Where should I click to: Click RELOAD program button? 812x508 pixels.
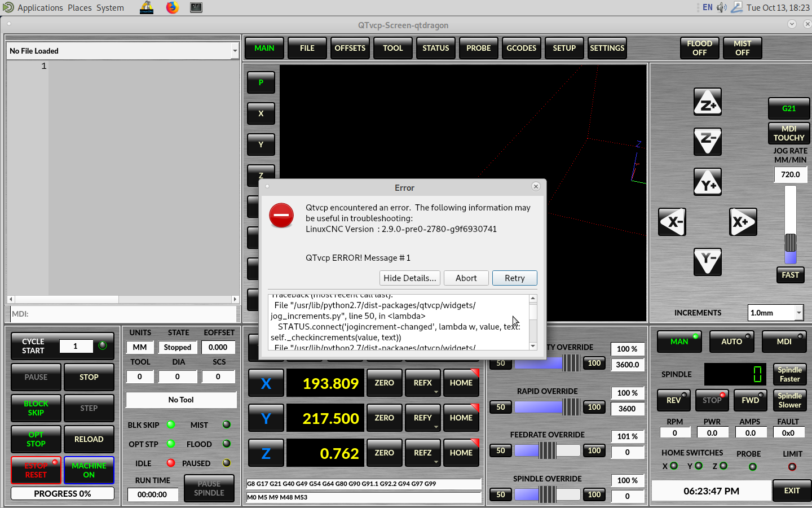pyautogui.click(x=89, y=439)
